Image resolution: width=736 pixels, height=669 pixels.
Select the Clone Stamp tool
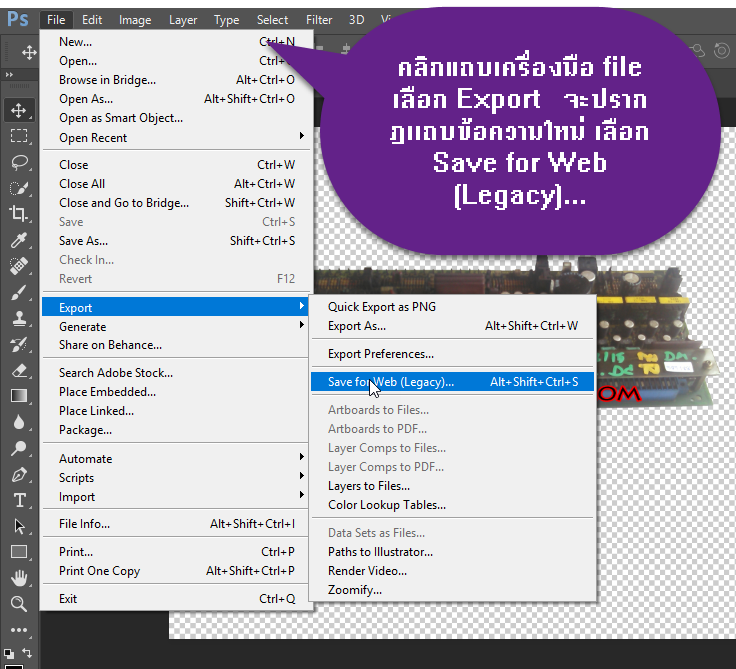(x=19, y=318)
